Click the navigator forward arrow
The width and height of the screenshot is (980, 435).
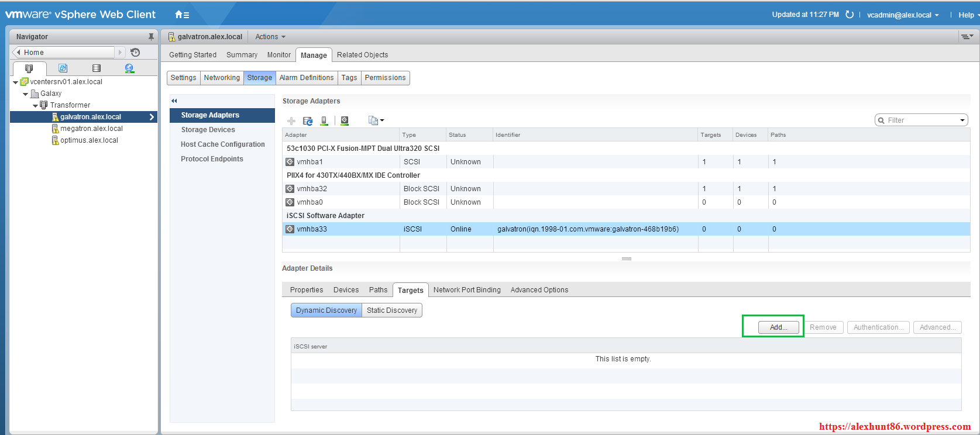pos(121,52)
